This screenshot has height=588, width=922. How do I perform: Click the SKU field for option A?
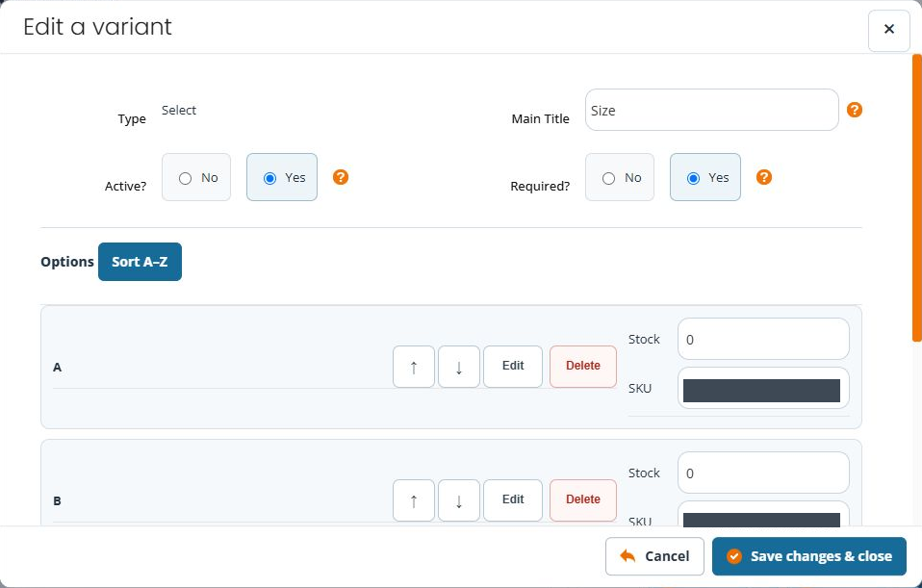click(764, 388)
